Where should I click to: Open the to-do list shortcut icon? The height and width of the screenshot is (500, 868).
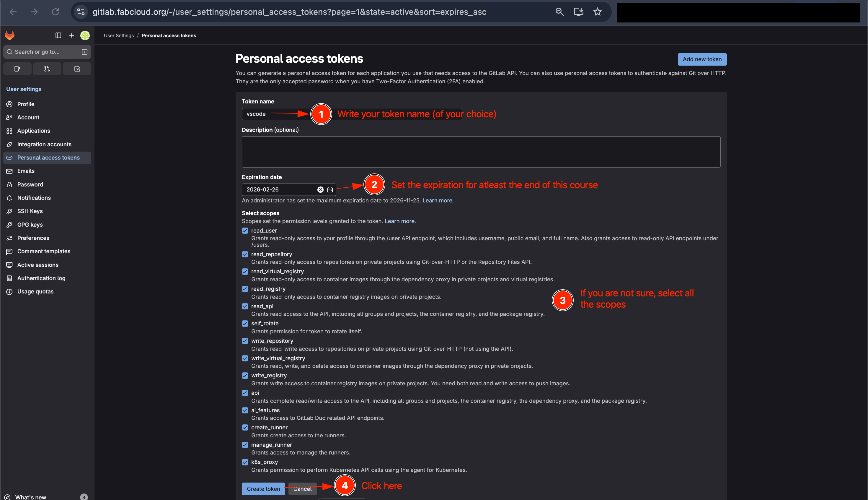point(77,68)
